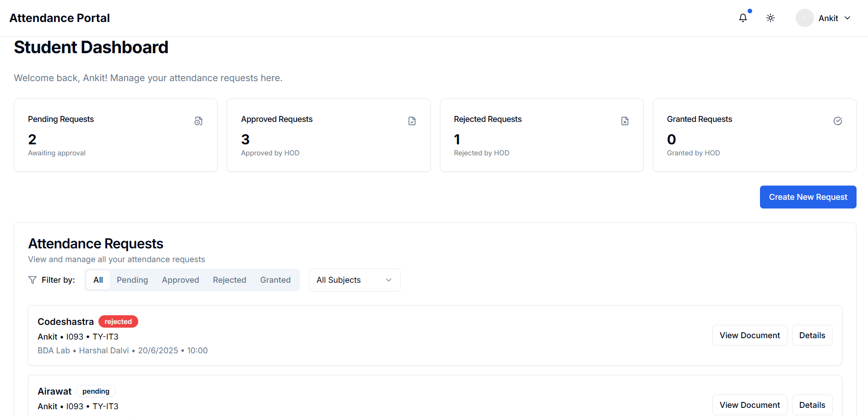Show only Approved requests
The width and height of the screenshot is (868, 417).
click(x=180, y=280)
